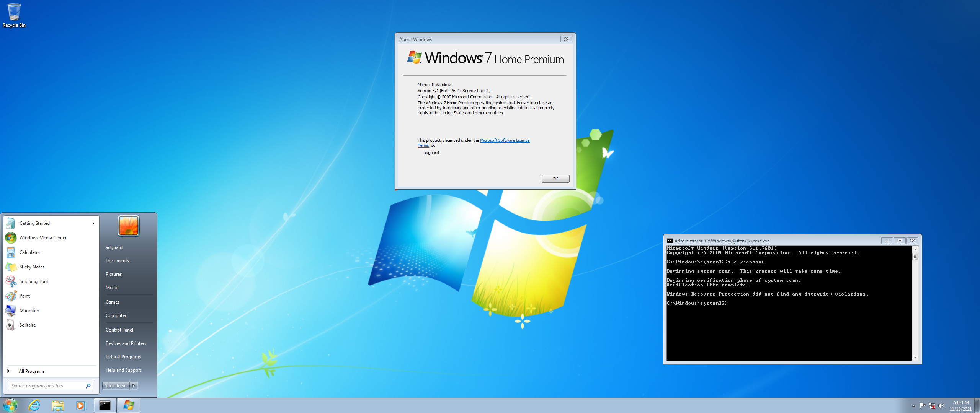The image size is (980, 413).
Task: Click cmd scrollbar down arrow
Action: pyautogui.click(x=915, y=358)
